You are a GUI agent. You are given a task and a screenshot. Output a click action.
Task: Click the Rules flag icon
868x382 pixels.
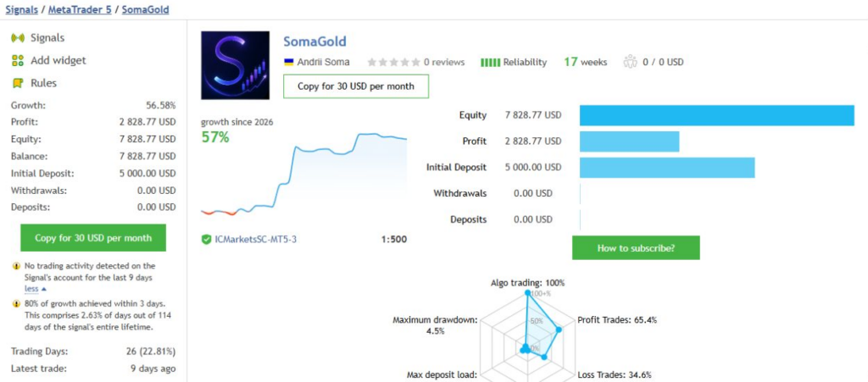pos(18,84)
